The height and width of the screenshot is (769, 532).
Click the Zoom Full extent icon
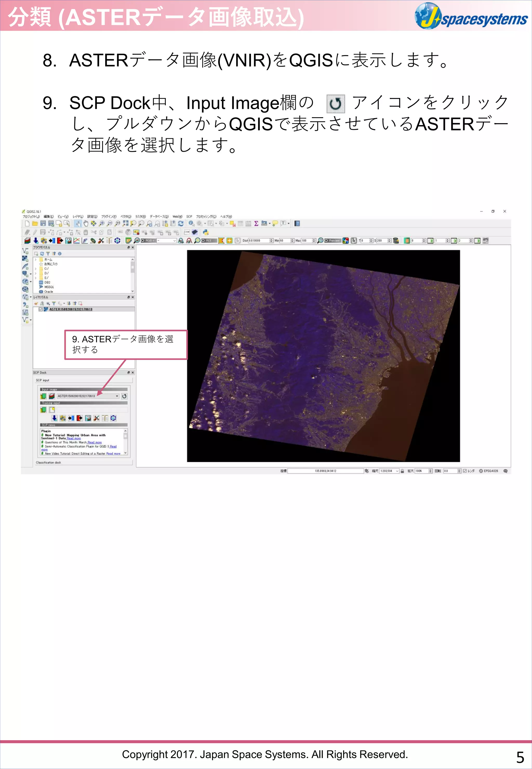pos(125,224)
